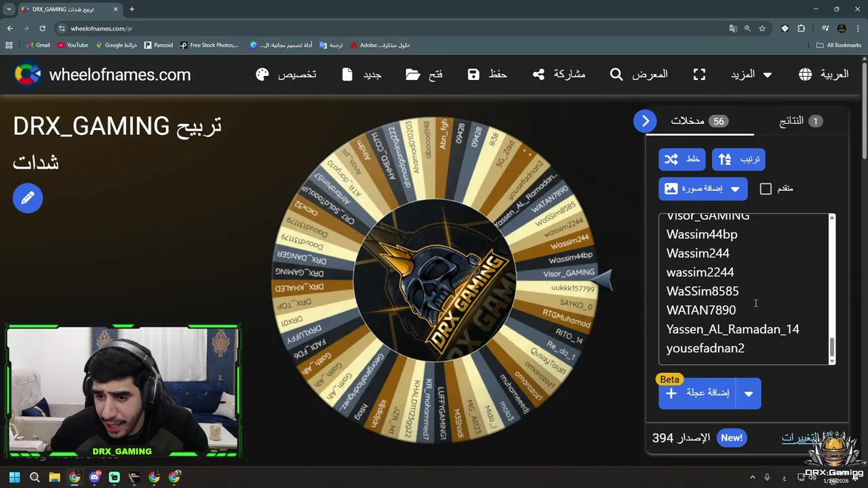Click the zoom magnifier icon in address bar
Screen dimensions: 868x488
(747, 28)
